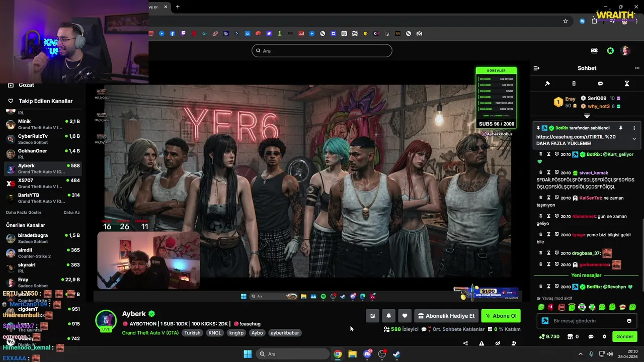Open skyrairl recommended channel

43,267
